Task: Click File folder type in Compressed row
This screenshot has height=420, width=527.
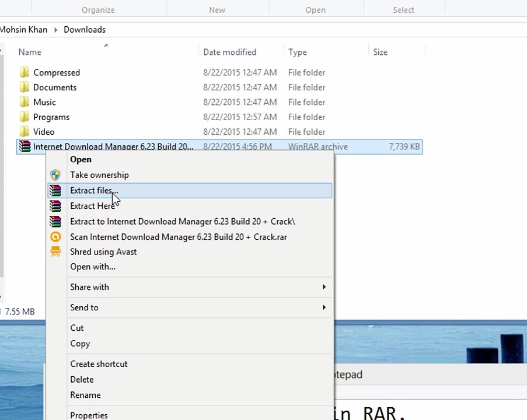Action: pos(306,72)
